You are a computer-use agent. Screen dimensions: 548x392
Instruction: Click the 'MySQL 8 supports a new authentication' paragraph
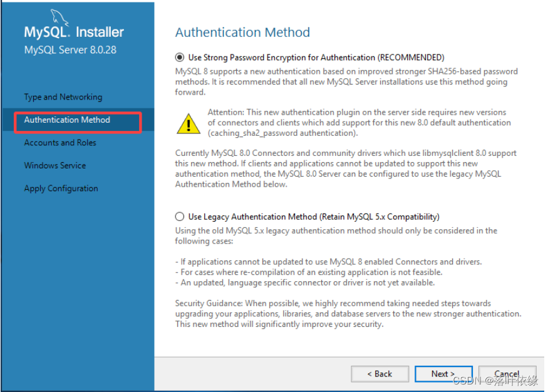pyautogui.click(x=346, y=82)
